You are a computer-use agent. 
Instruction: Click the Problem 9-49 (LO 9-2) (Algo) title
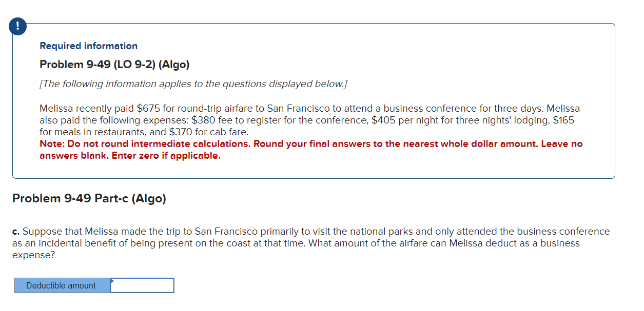[x=114, y=65]
